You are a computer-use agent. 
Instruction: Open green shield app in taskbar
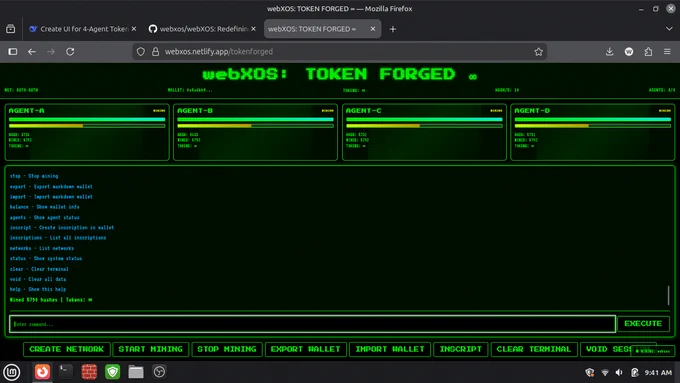pyautogui.click(x=112, y=372)
